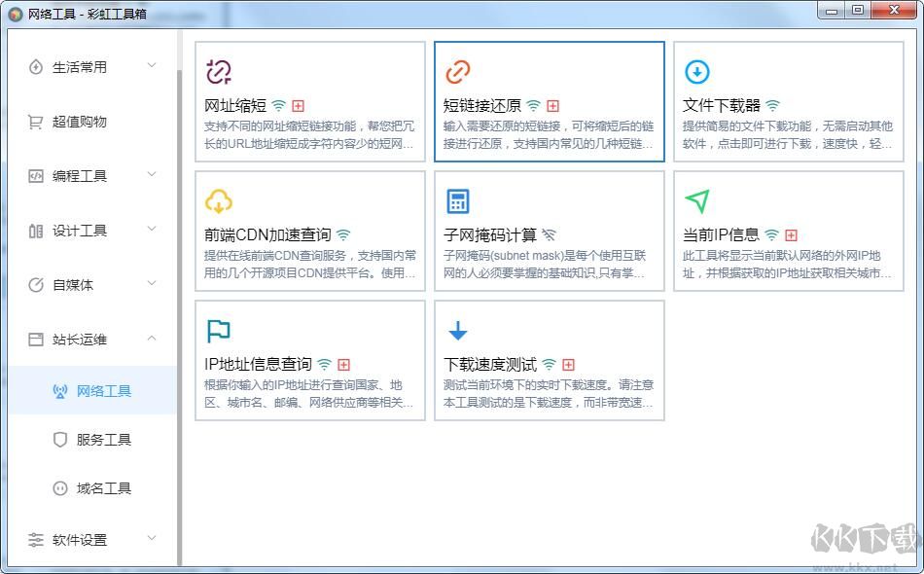Open the 短链接还原 chain-link tool icon

[x=458, y=71]
